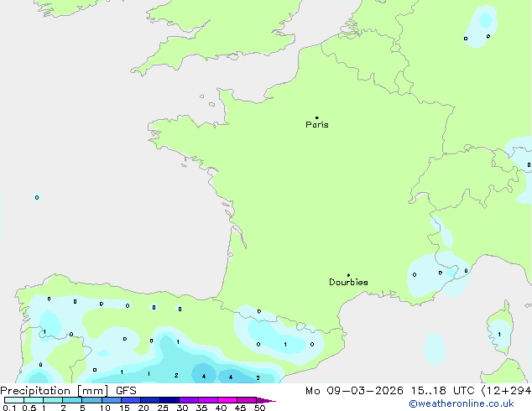Click the legend value '15'
The height and width of the screenshot is (411, 532).
(x=124, y=408)
